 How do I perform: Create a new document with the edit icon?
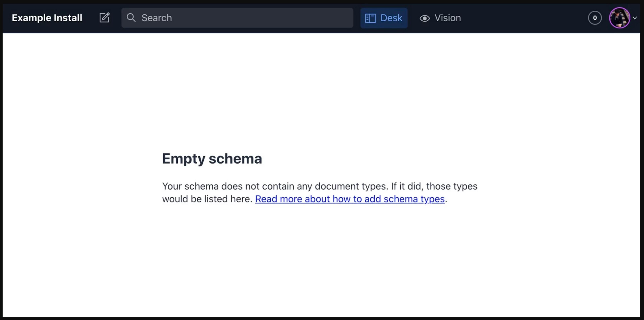[x=104, y=17]
